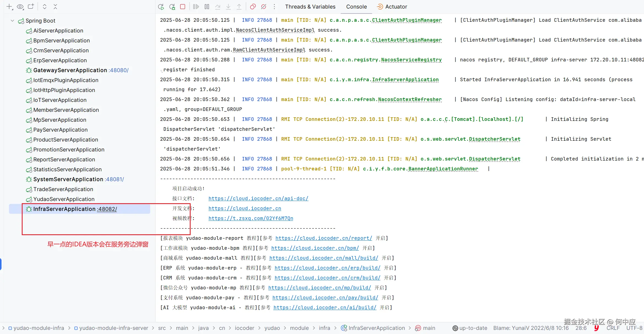Click the Open in New Tab icon
The width and height of the screenshot is (644, 334).
[x=31, y=6]
